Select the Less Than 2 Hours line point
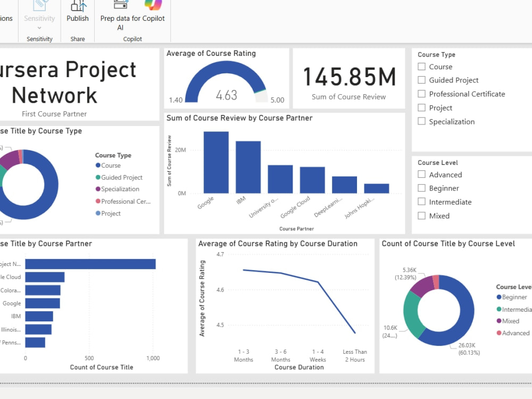 coord(354,332)
